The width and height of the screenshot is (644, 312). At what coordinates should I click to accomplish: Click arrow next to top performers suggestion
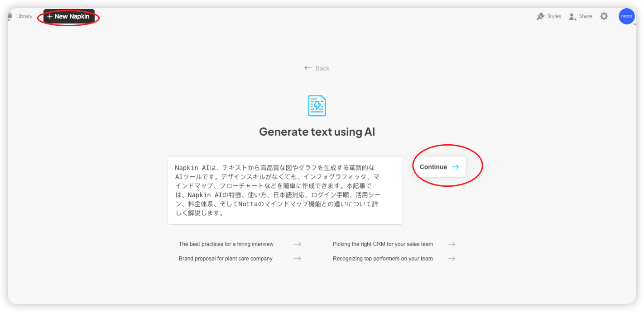click(x=452, y=259)
